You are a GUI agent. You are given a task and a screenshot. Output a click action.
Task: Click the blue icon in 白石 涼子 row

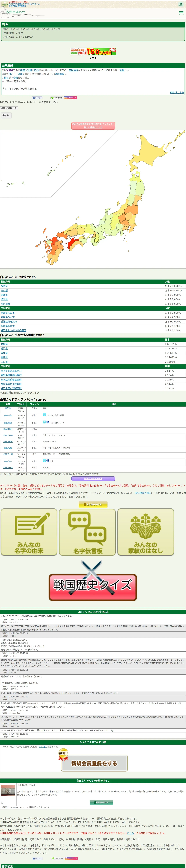tap(44, 461)
